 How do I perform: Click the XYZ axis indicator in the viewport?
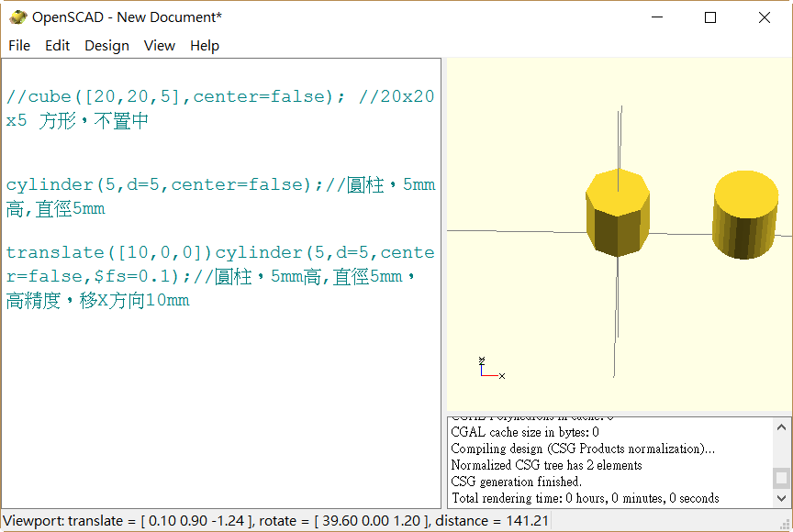(491, 368)
